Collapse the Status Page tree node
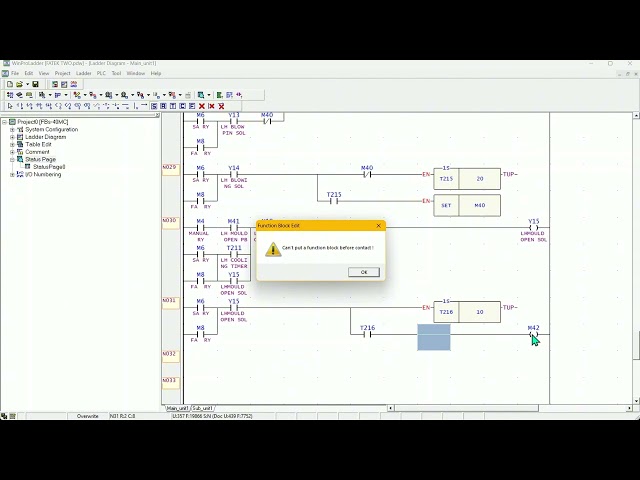Viewport: 640px width, 480px height. [x=12, y=160]
